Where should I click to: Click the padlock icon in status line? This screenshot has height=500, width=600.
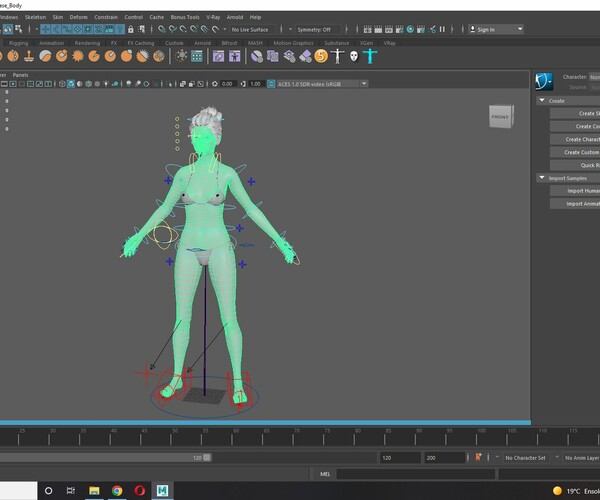point(130,29)
